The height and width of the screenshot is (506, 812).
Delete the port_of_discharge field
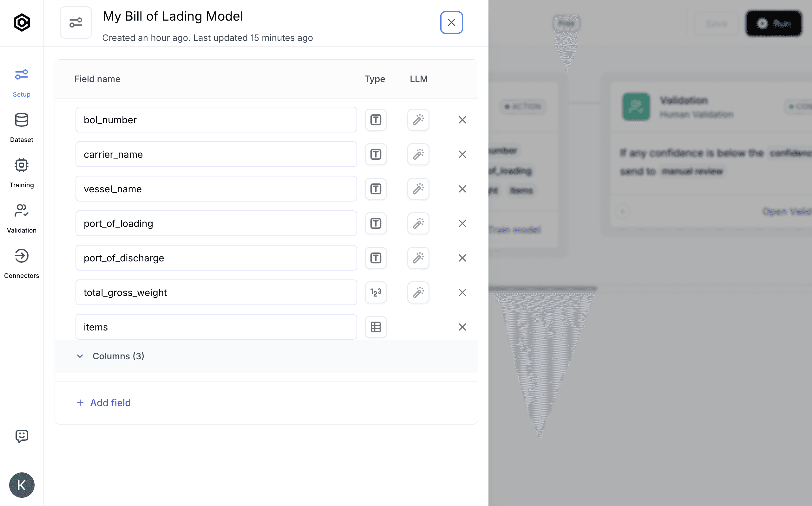pos(462,258)
